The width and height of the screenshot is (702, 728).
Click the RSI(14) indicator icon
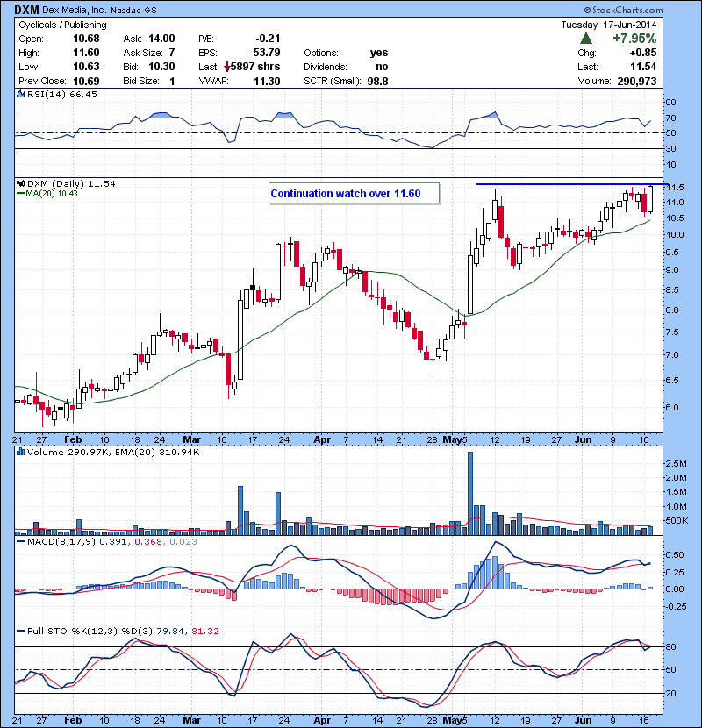20,94
